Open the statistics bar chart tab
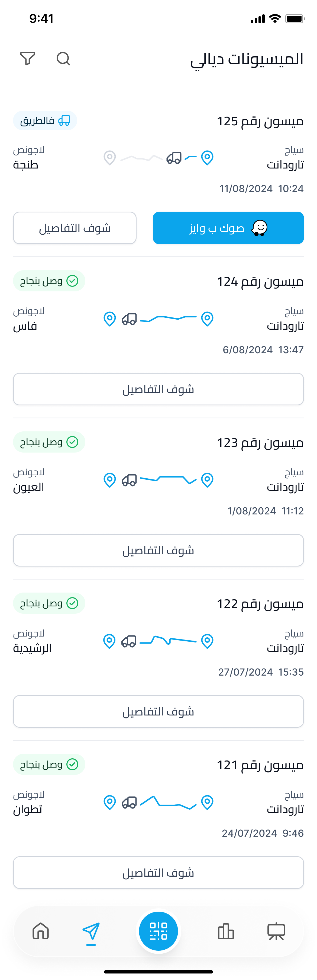 click(226, 931)
